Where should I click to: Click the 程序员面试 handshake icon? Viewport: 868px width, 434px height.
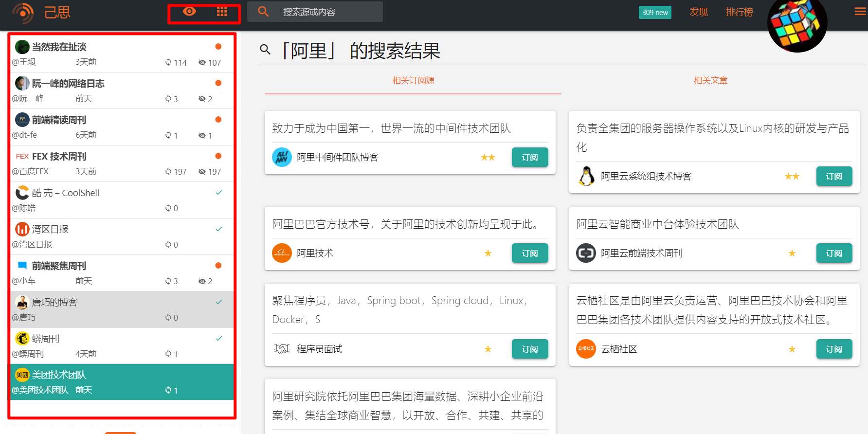pyautogui.click(x=282, y=349)
